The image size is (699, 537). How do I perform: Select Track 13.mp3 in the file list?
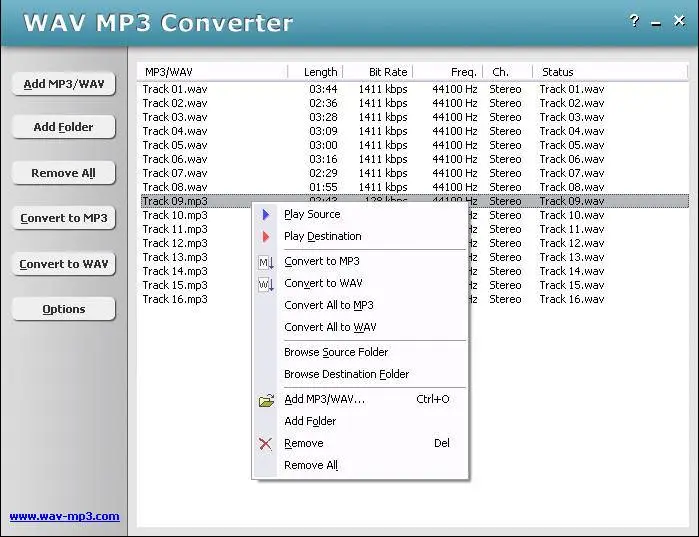click(x=175, y=257)
